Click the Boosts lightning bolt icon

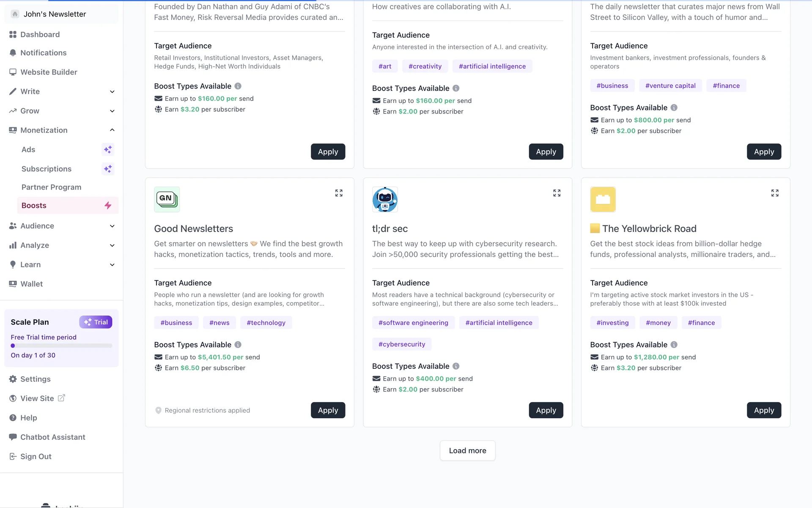tap(108, 205)
